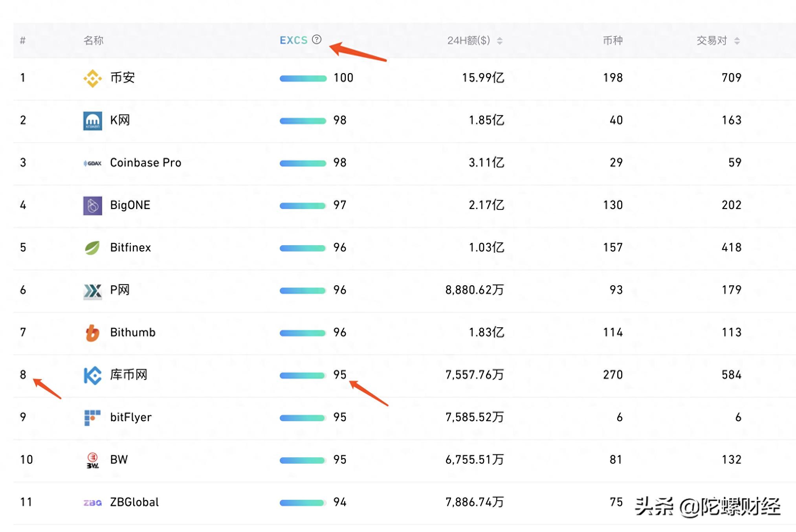Click the BigONE purple logo icon

[x=92, y=205]
